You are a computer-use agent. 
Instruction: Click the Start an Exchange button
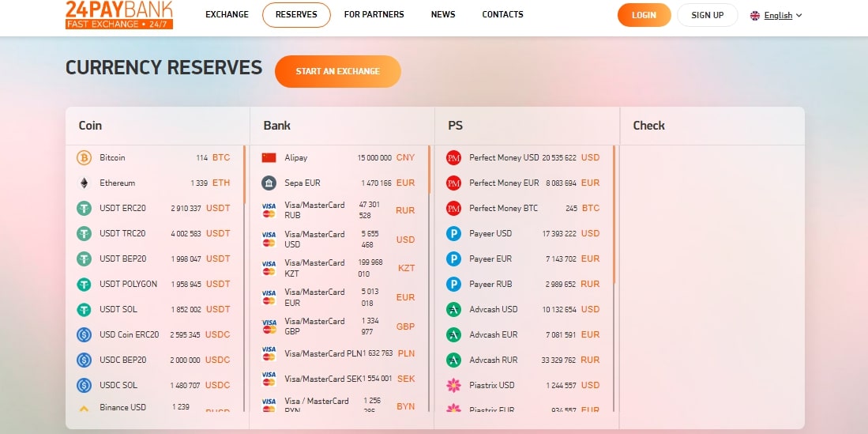pos(338,71)
